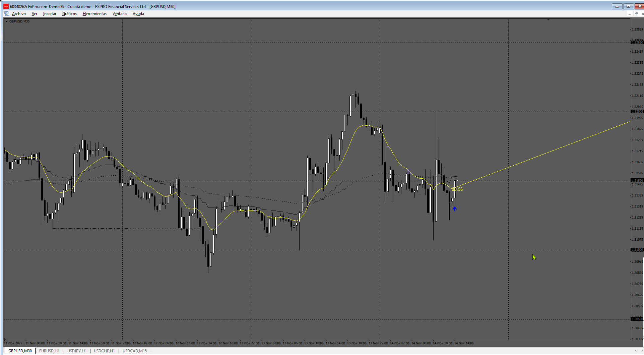Click the 13 Nov 18:00 time label
The width and height of the screenshot is (644, 355).
click(x=357, y=343)
